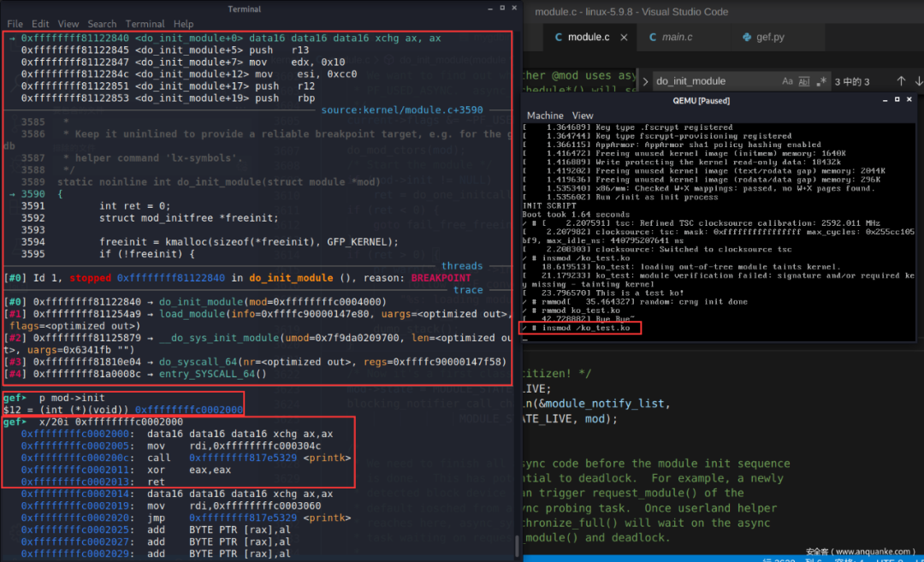Click 'mov esi, 0xcc0' instruction line
The height and width of the screenshot is (562, 924).
[x=305, y=74]
